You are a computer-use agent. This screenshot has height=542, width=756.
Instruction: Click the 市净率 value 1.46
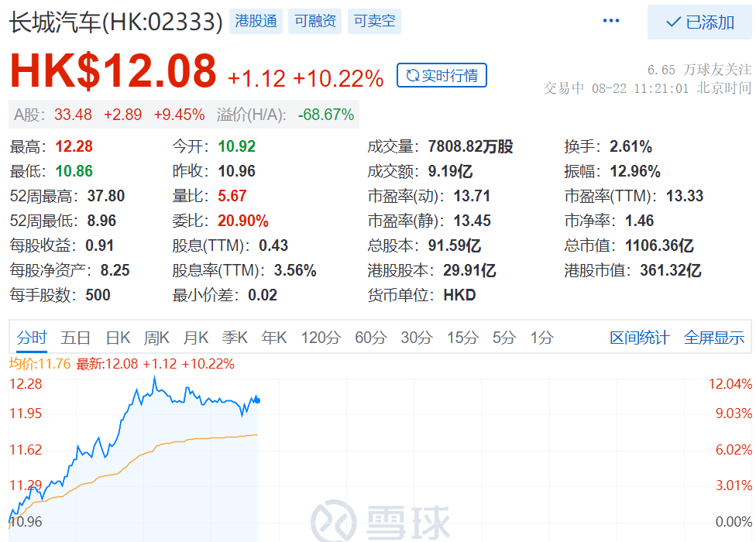coord(639,221)
